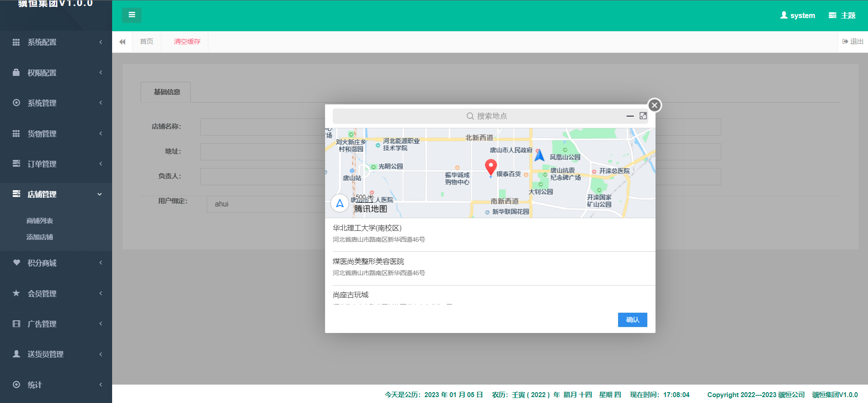868x403 pixels.
Task: Click the 会员管理 star icon
Action: (16, 293)
